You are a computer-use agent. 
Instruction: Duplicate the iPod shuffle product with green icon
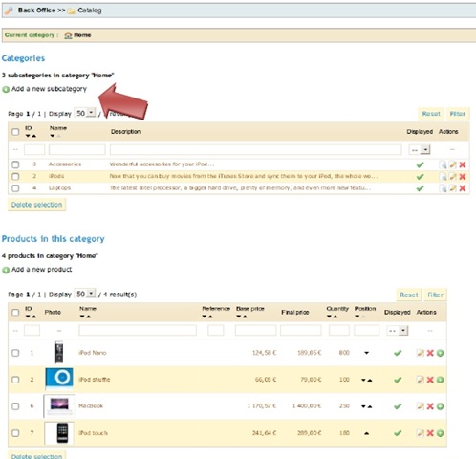click(440, 380)
